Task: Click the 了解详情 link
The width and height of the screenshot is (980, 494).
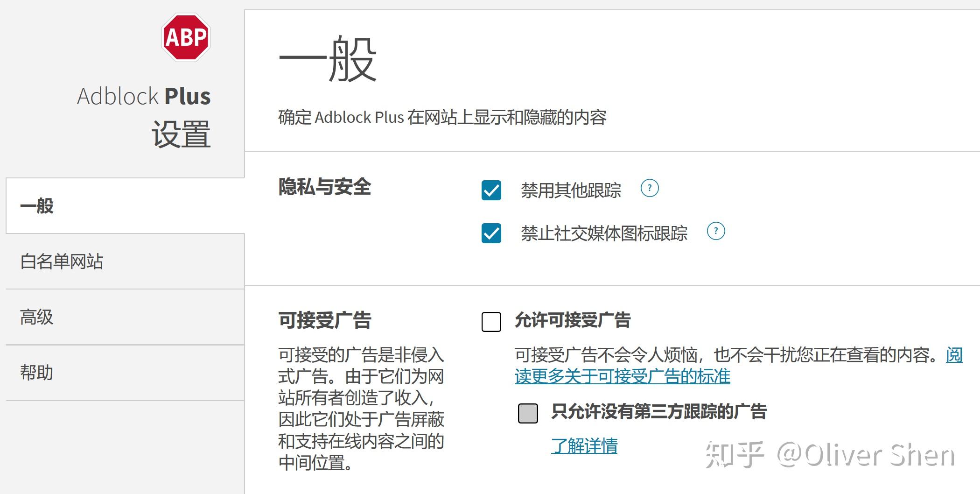Action: coord(584,445)
